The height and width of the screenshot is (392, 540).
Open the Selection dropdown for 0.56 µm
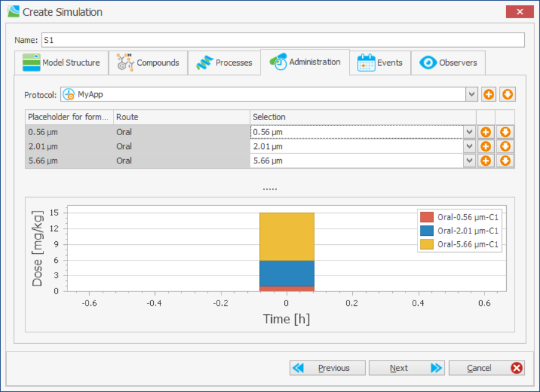(x=469, y=131)
